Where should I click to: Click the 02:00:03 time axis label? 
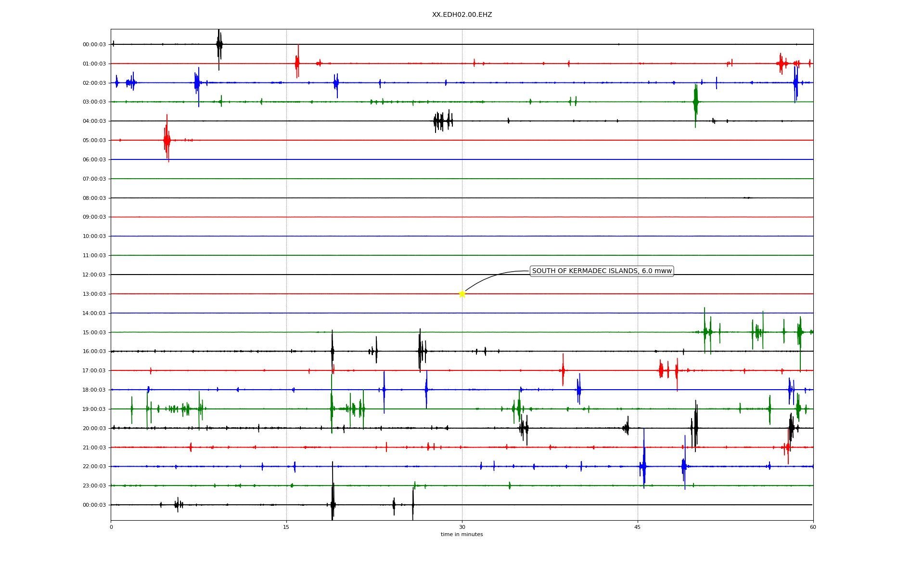pyautogui.click(x=94, y=83)
